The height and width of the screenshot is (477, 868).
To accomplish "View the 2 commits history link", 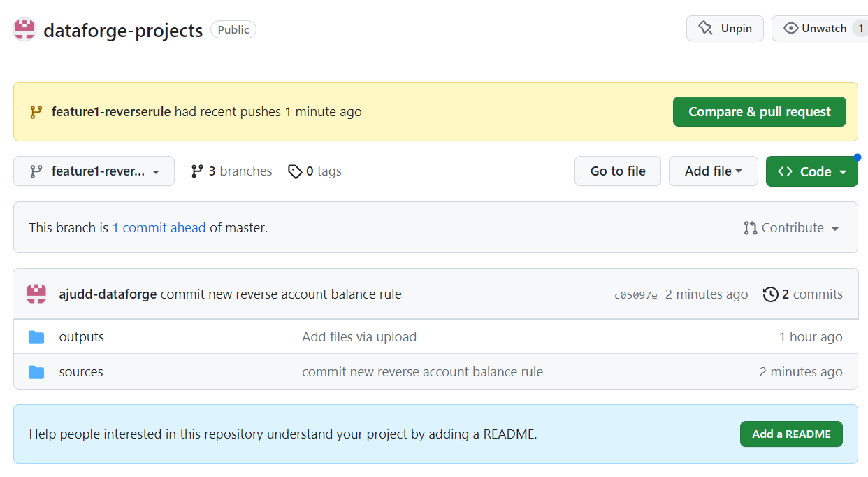I will 803,294.
